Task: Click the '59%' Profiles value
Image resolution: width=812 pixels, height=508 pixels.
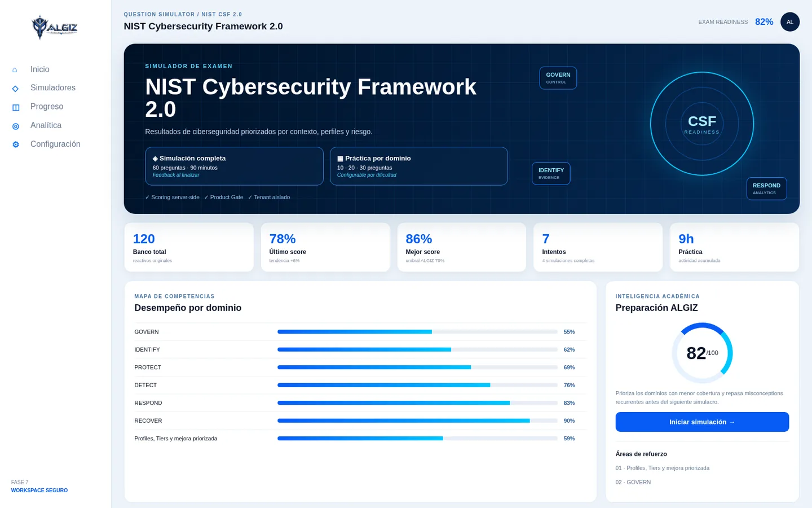Action: click(x=569, y=439)
